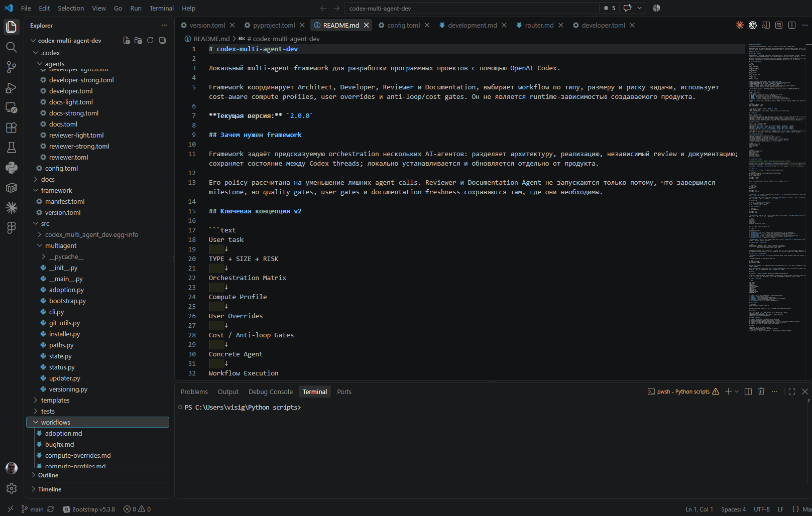Open the Terminal menu
Screen dimensions: 812x516
click(161, 8)
